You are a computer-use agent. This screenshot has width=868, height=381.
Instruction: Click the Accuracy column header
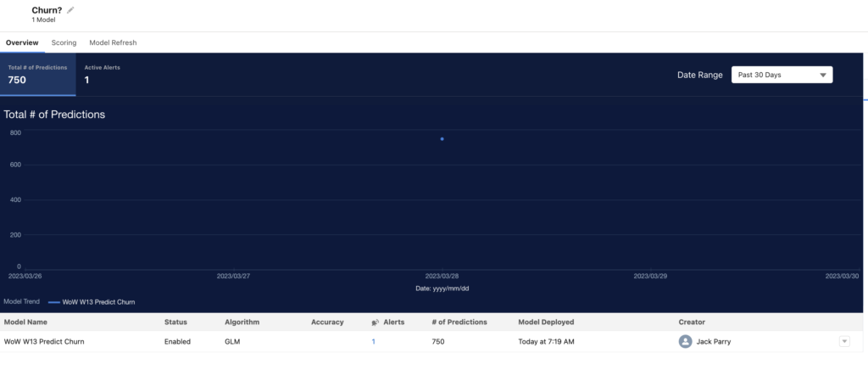point(327,322)
